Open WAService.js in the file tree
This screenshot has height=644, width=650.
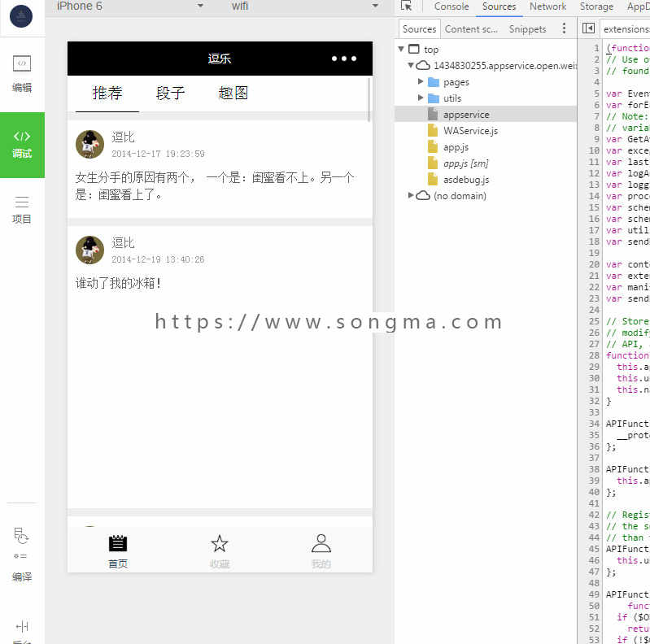pyautogui.click(x=470, y=131)
